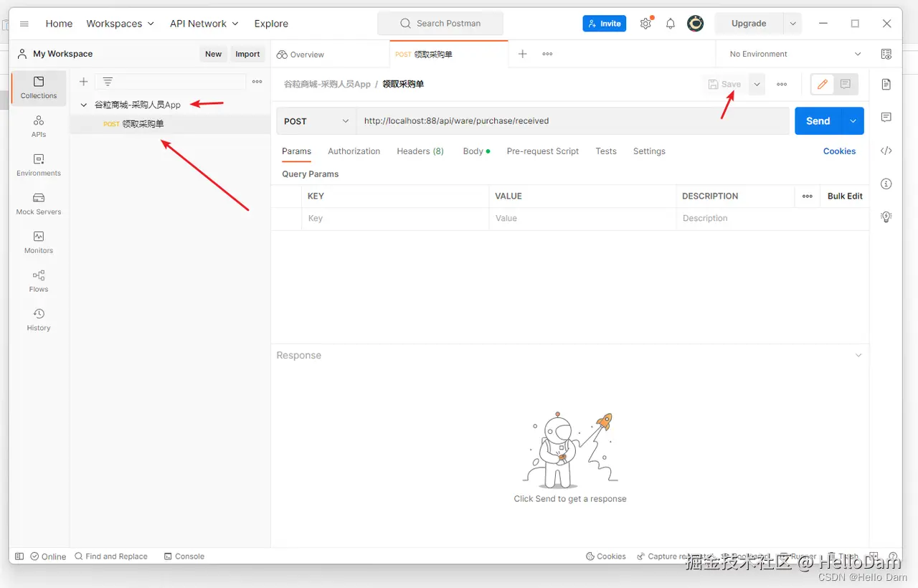Open the No Environment selector
The width and height of the screenshot is (918, 588).
tap(795, 54)
